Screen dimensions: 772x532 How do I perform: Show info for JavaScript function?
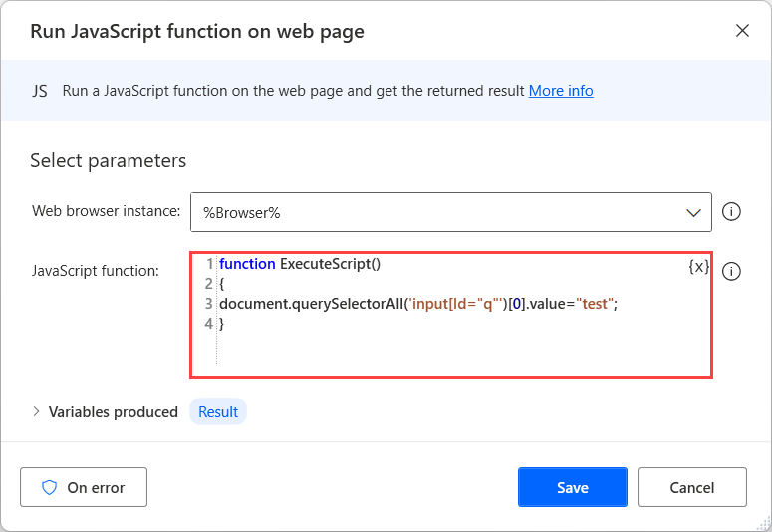731,271
